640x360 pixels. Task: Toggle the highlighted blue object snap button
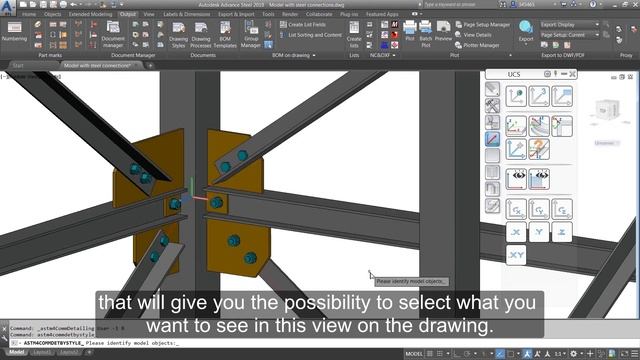point(500,353)
